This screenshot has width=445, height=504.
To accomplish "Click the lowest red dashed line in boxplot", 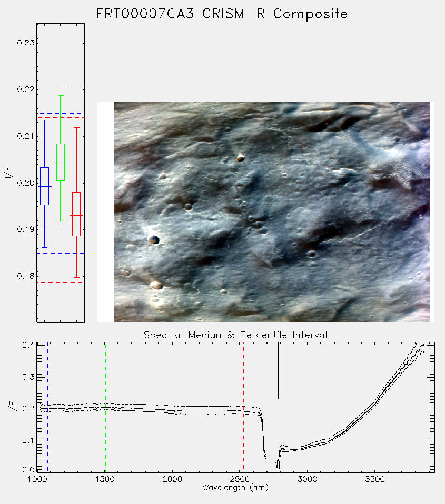I will pos(61,282).
